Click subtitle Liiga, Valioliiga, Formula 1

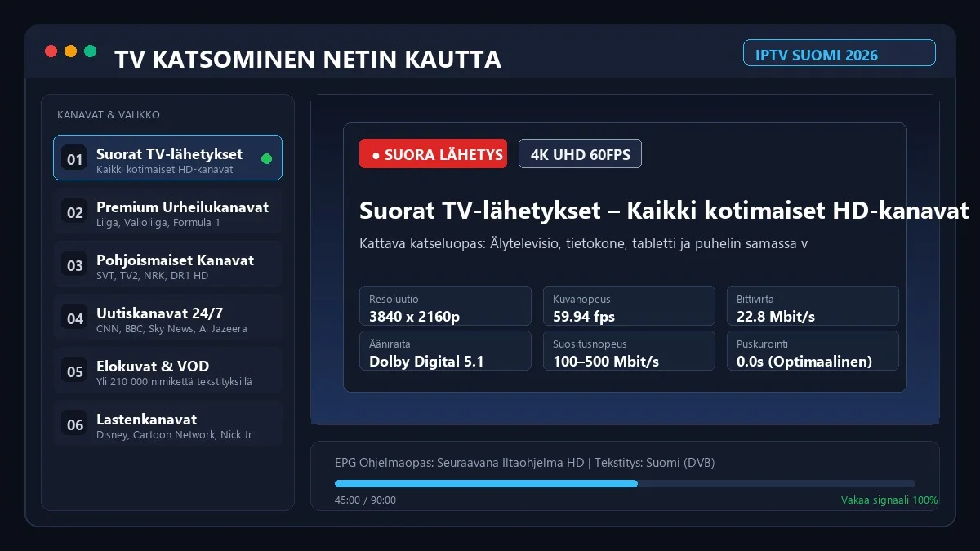click(158, 223)
